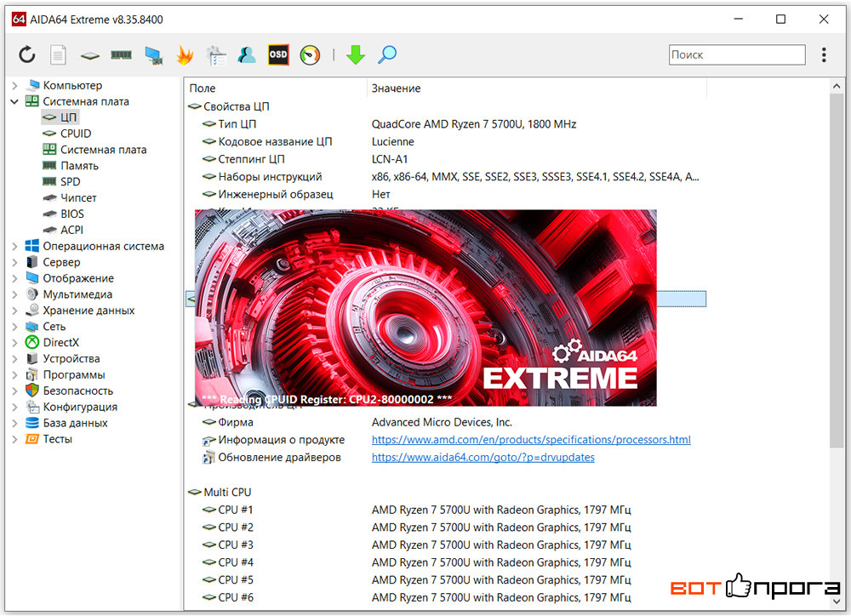The width and height of the screenshot is (851, 616).
Task: Select the Кодовое название ЦП row
Action: [x=446, y=141]
